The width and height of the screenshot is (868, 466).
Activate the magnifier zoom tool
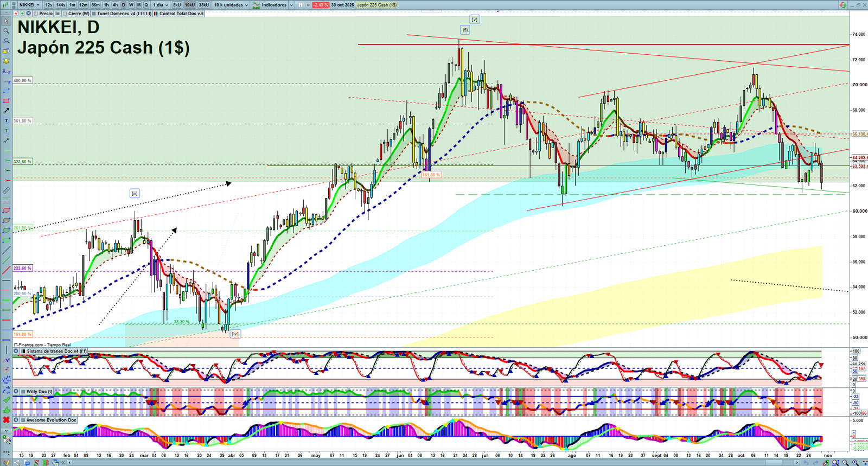[x=6, y=31]
